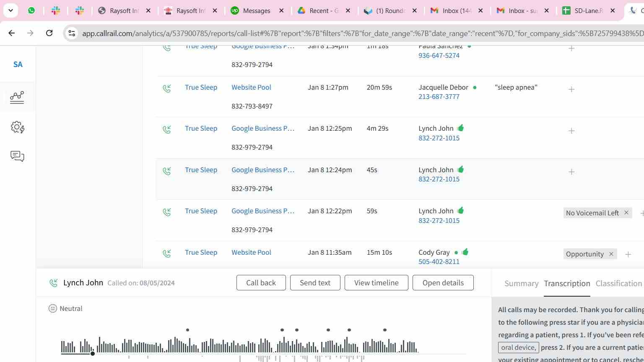The image size is (644, 362).
Task: Remove the Opportunity tag
Action: pos(611,254)
